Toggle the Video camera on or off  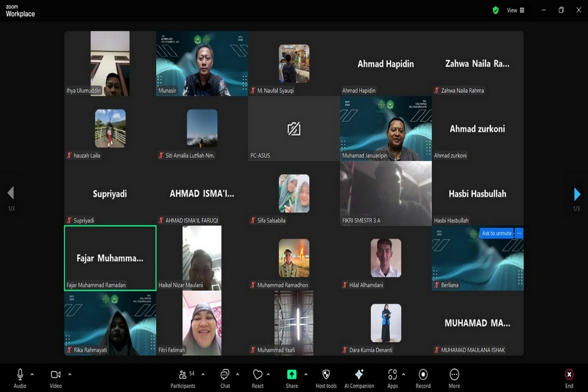pos(55,374)
